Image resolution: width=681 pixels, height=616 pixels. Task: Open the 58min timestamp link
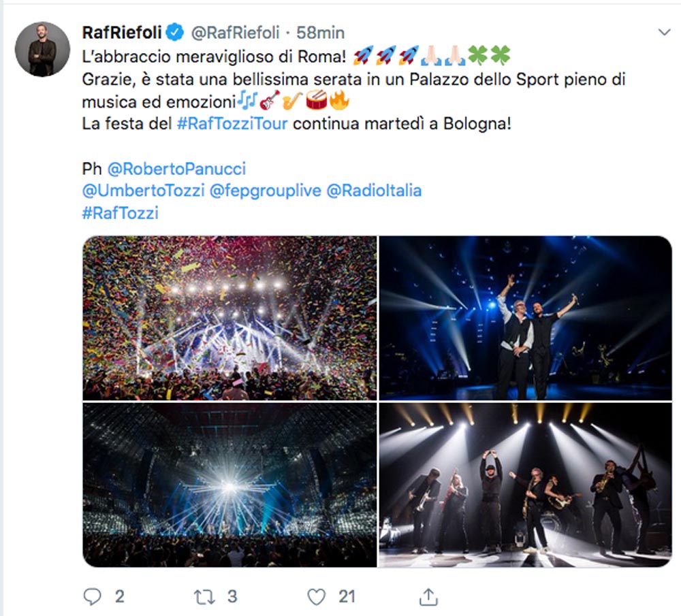(321, 33)
